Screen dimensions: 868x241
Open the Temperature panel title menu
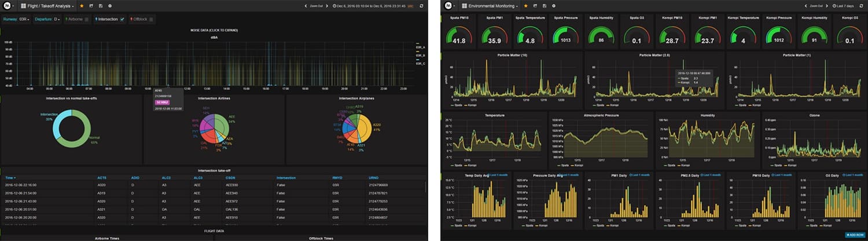pyautogui.click(x=494, y=115)
